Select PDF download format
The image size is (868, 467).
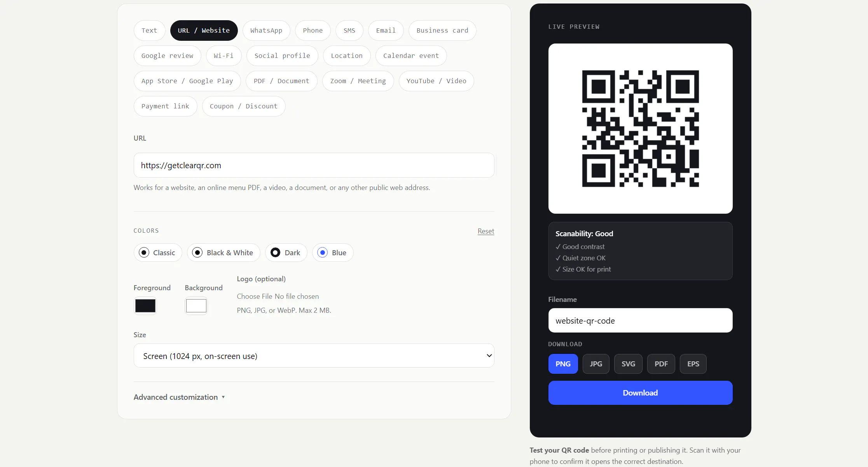click(x=661, y=364)
